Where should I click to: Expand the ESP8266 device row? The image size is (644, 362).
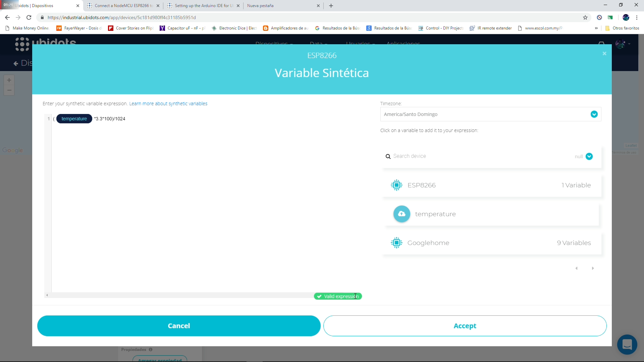(x=492, y=185)
